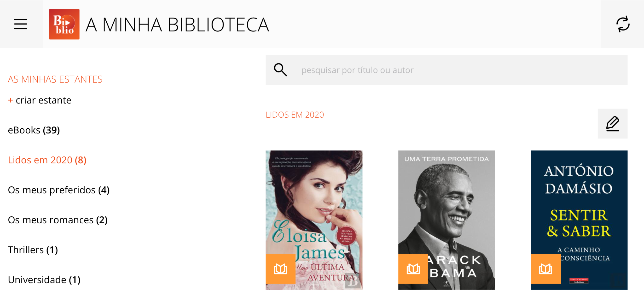Refresh the library with sync icon

[622, 24]
